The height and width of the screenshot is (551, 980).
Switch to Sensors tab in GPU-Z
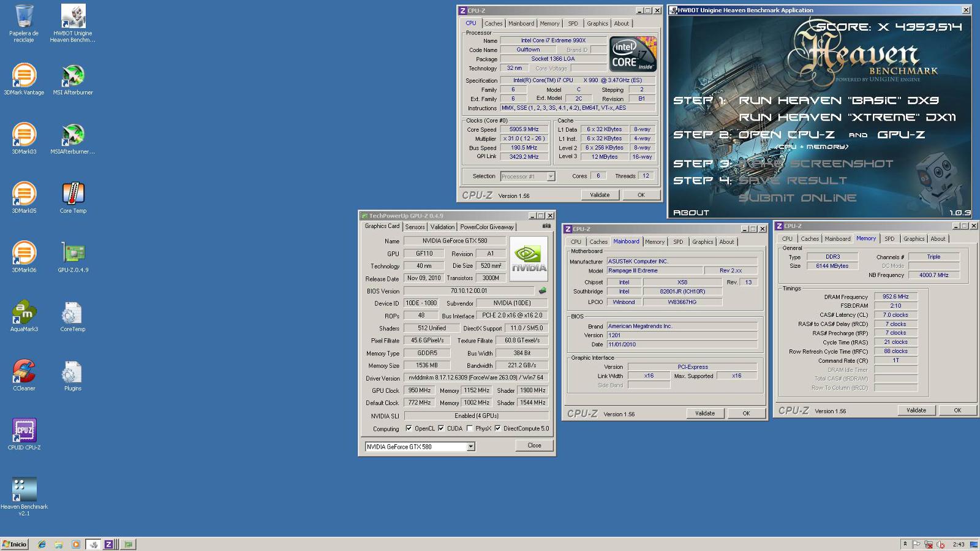(x=415, y=227)
